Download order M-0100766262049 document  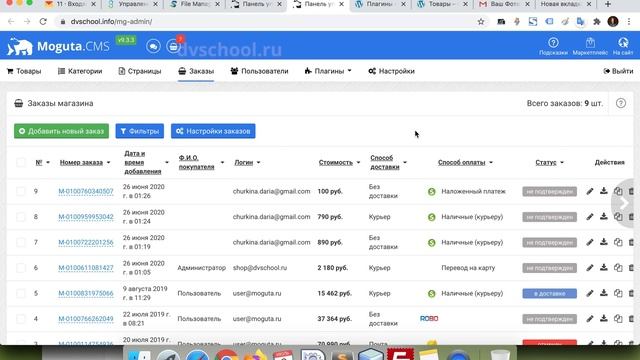click(604, 319)
